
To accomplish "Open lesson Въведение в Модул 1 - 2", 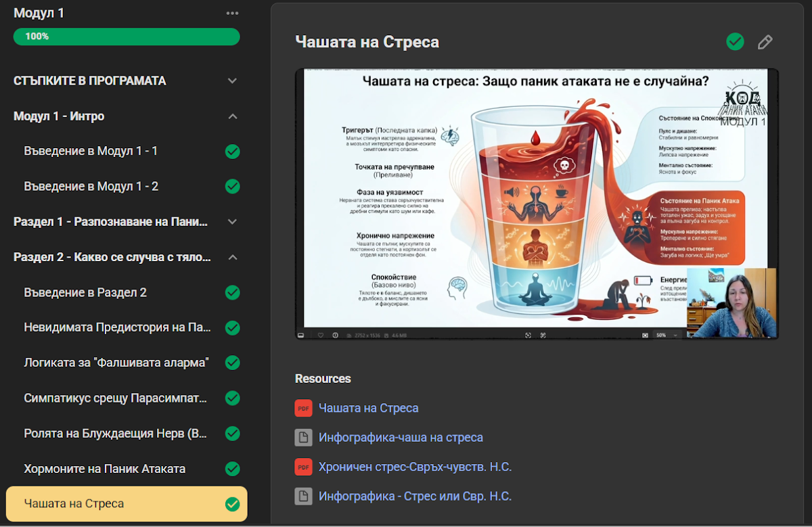I will pos(91,186).
